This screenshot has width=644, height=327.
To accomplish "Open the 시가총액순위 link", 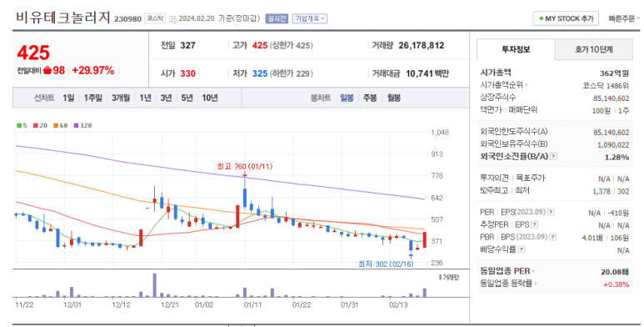I will point(503,85).
